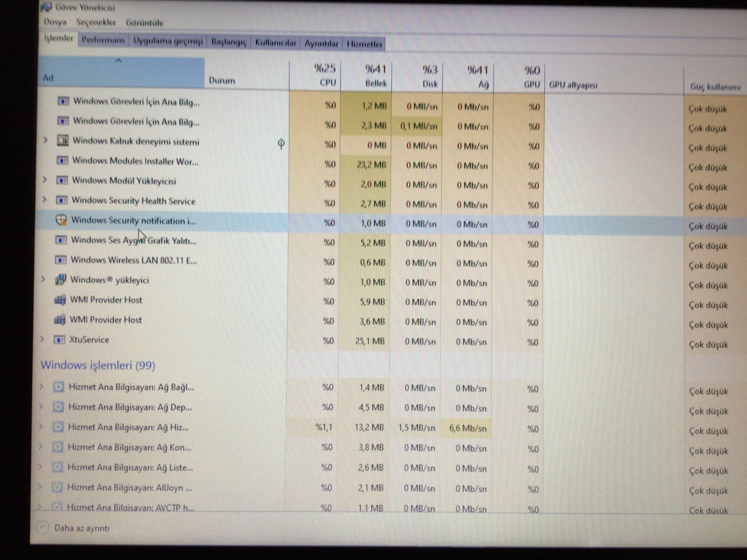Screen dimensions: 747x560
Task: Click icon of WMI Provider Host using 3,6 MB
Action: point(60,320)
